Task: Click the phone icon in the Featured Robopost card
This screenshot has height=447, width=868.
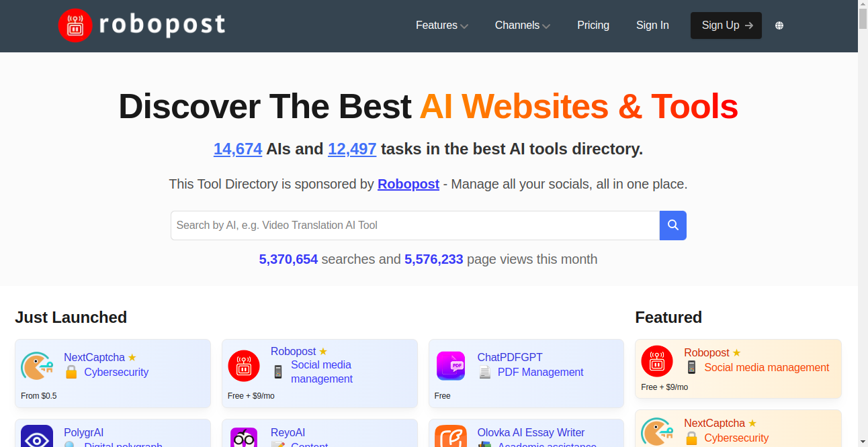Action: (x=691, y=368)
